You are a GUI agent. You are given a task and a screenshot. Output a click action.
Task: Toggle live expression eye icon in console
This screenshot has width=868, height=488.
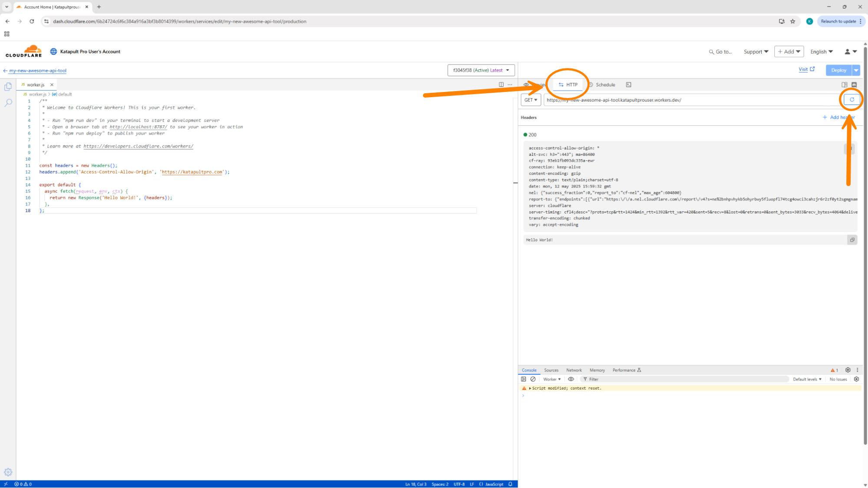571,379
